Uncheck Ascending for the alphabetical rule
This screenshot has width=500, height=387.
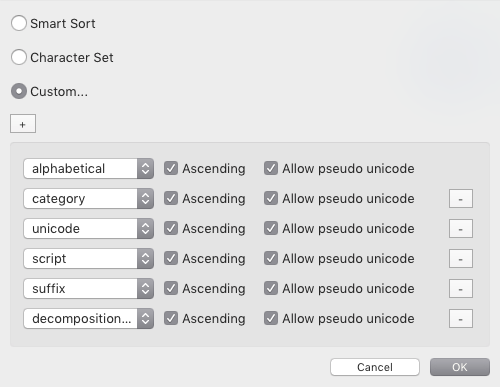point(171,168)
